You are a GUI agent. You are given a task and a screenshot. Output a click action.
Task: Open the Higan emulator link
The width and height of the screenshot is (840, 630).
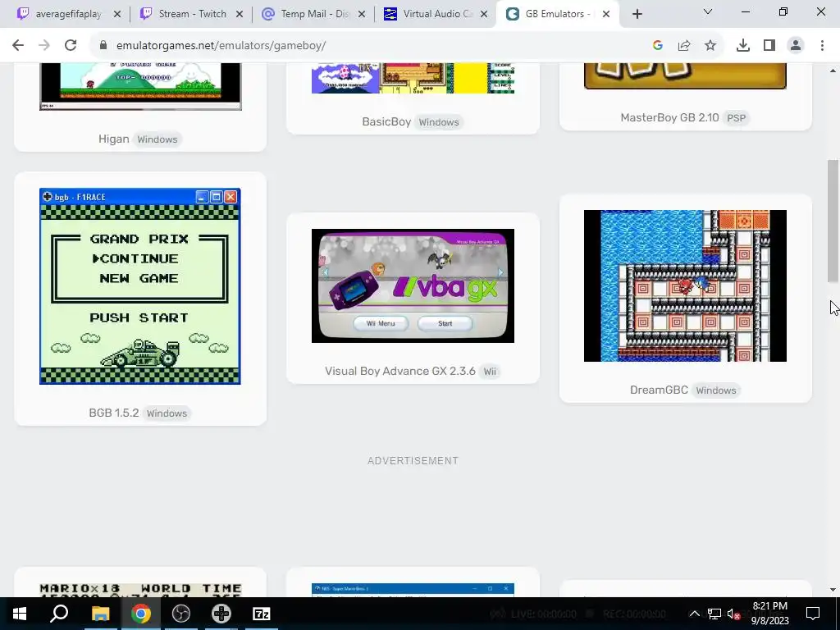(113, 139)
